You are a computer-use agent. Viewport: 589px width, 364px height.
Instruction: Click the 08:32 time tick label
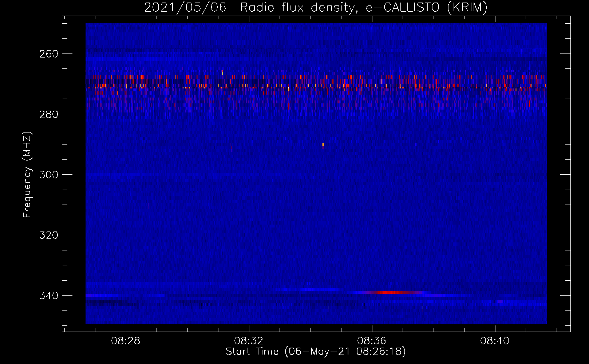pyautogui.click(x=249, y=341)
